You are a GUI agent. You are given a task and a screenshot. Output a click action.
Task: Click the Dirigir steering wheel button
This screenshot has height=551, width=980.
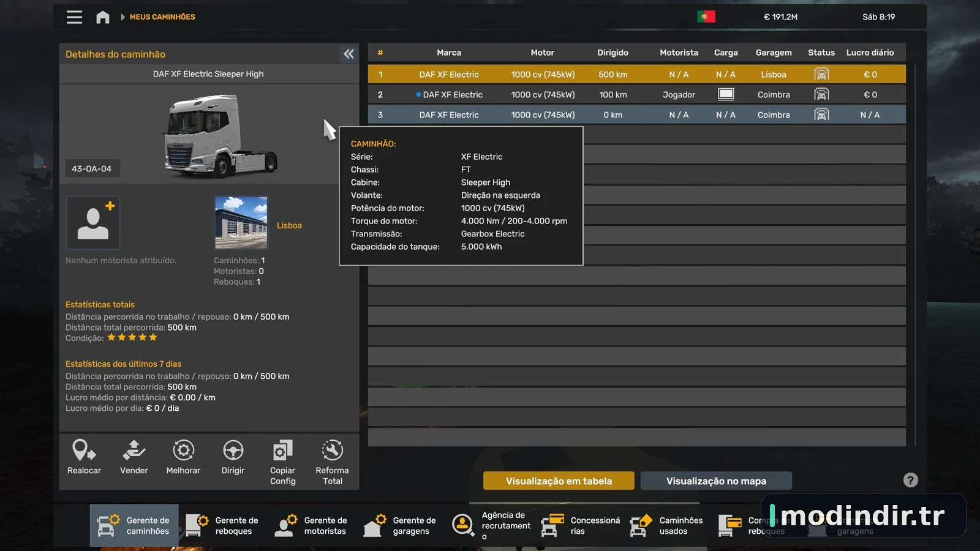(x=233, y=457)
